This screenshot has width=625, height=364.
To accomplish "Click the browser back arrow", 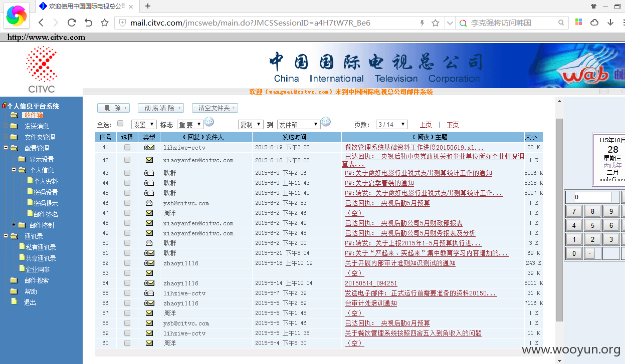I will tap(41, 23).
